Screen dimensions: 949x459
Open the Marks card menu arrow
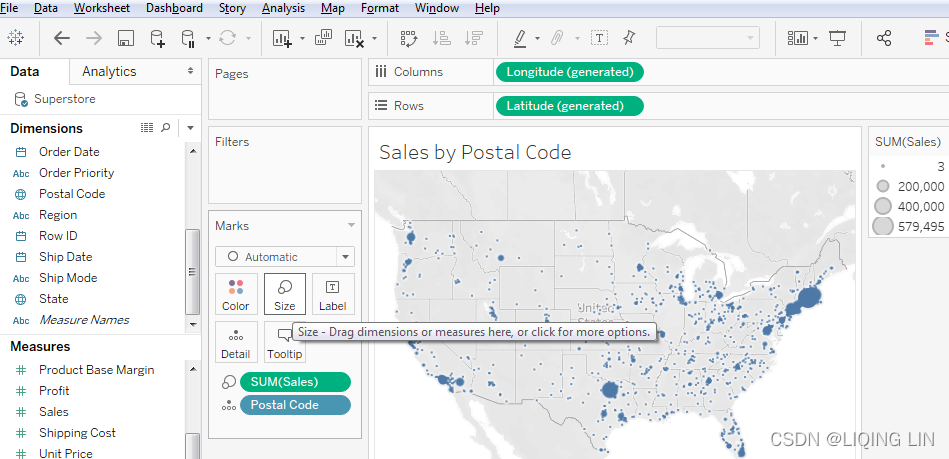coord(351,225)
